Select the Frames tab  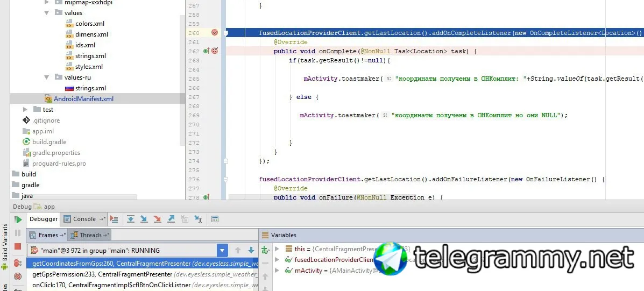click(x=48, y=235)
